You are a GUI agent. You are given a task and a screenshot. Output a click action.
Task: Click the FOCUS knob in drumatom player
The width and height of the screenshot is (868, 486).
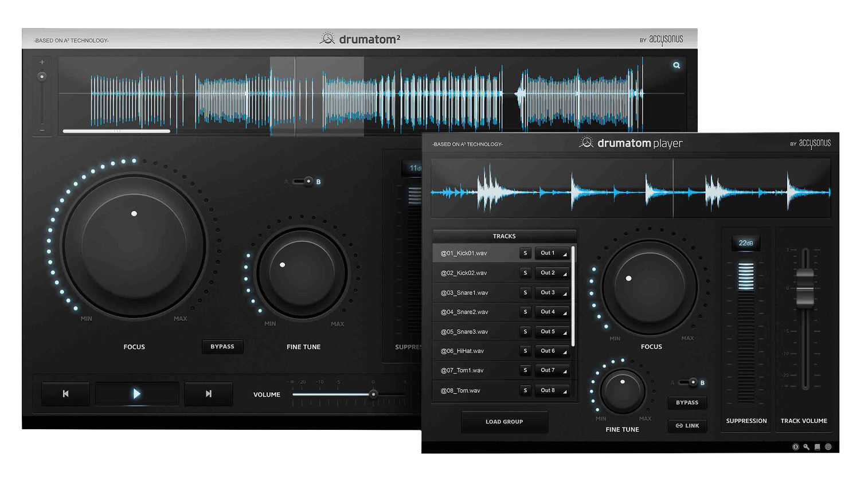click(650, 287)
